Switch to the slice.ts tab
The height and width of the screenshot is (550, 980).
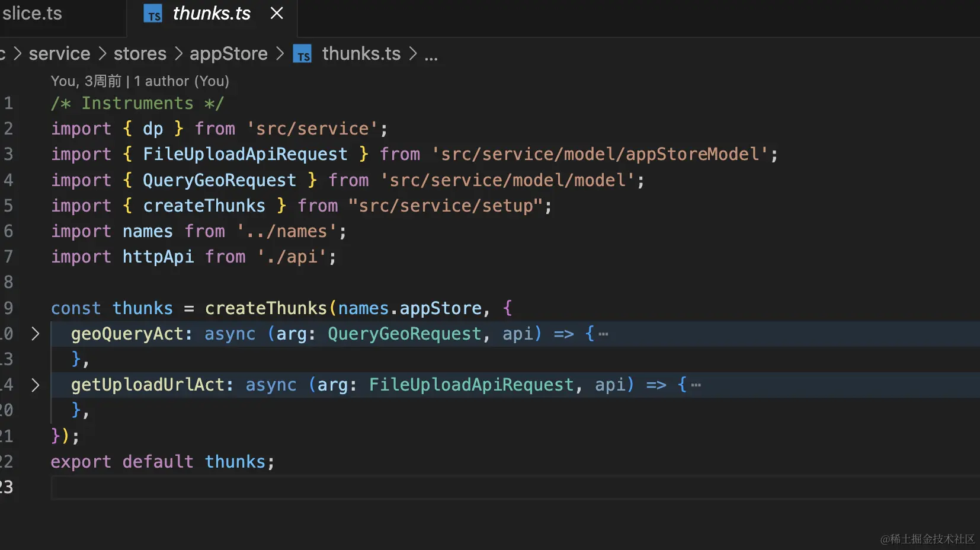point(32,13)
